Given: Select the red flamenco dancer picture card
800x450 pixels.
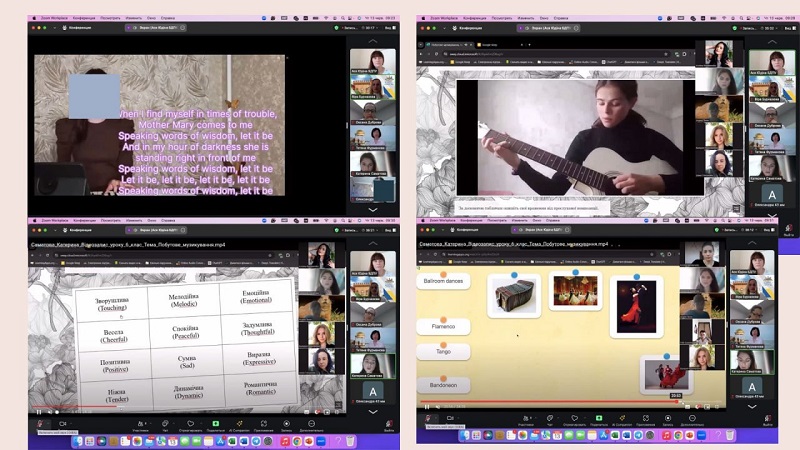Looking at the screenshot, I should click(636, 307).
